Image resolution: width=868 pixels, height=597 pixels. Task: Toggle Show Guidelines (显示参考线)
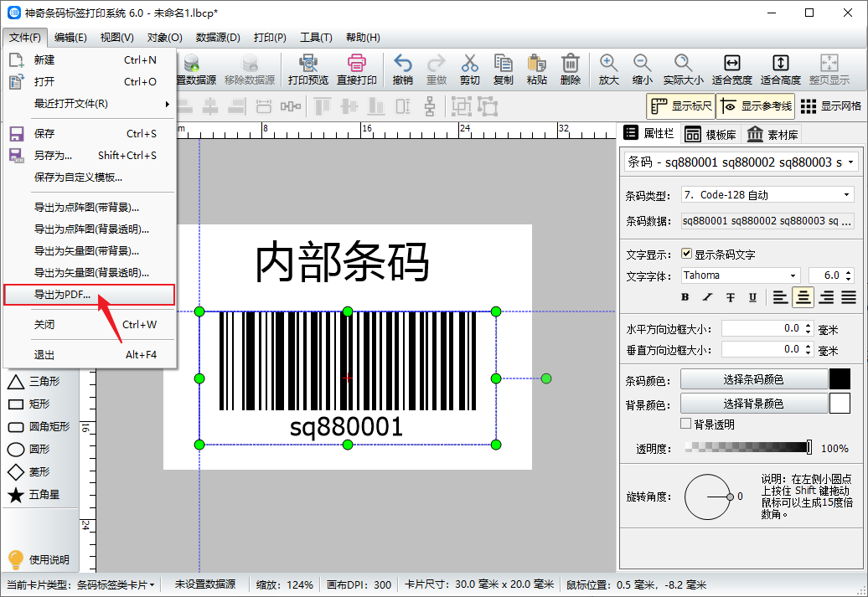tap(756, 106)
